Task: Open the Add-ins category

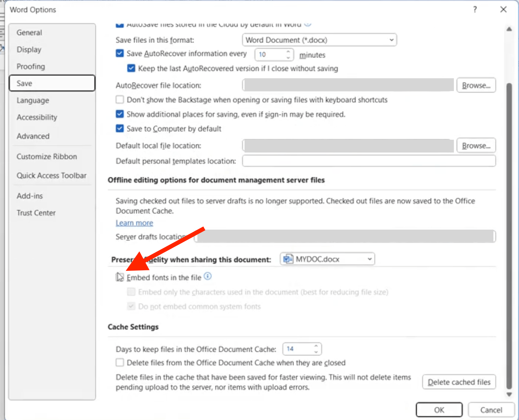Action: (52, 196)
